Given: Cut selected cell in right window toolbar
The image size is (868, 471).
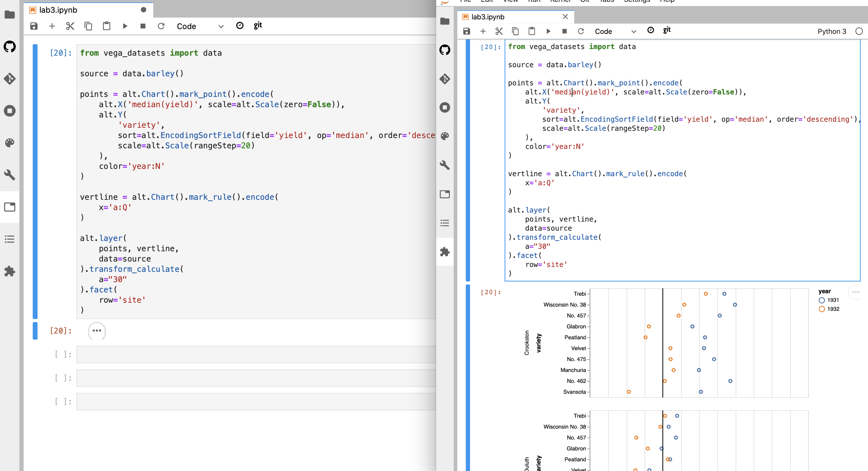Looking at the screenshot, I should [x=499, y=31].
